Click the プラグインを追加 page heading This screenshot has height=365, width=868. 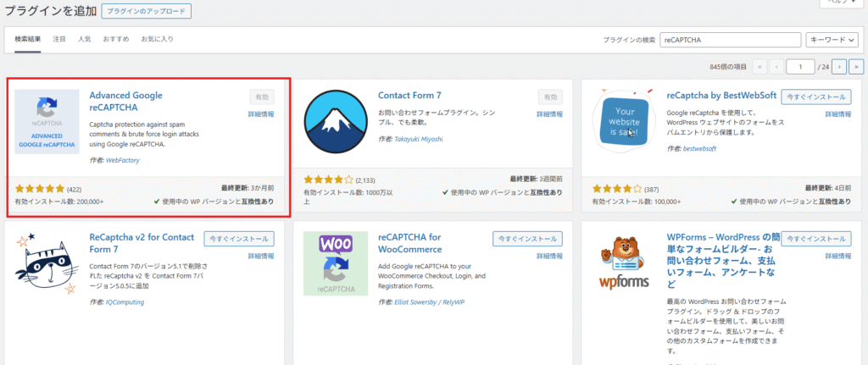pos(50,10)
